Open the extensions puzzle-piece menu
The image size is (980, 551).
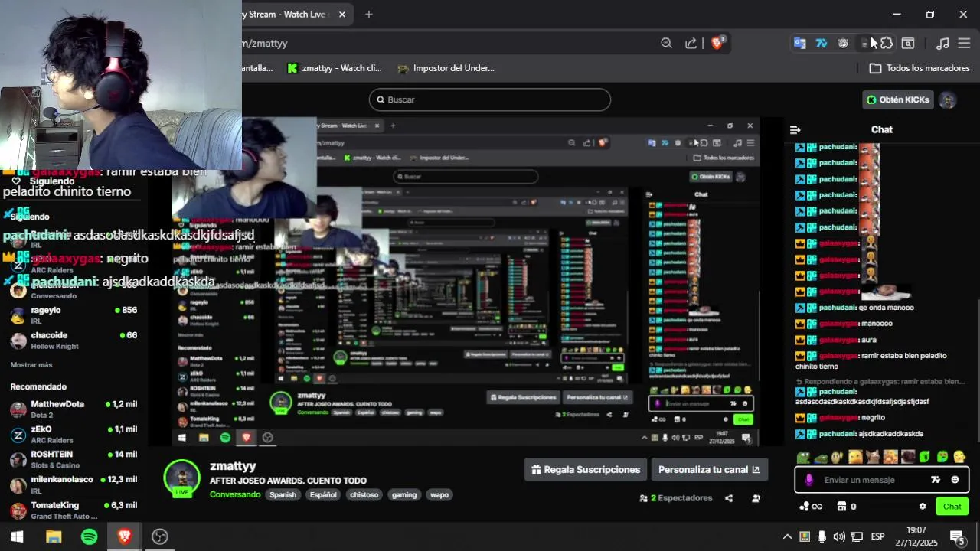point(887,43)
